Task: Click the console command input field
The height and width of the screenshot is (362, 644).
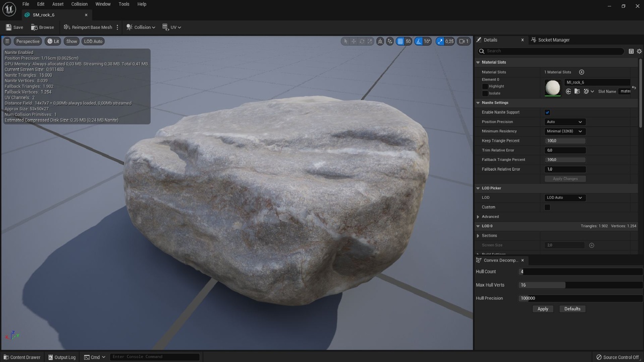Action: tap(154, 357)
